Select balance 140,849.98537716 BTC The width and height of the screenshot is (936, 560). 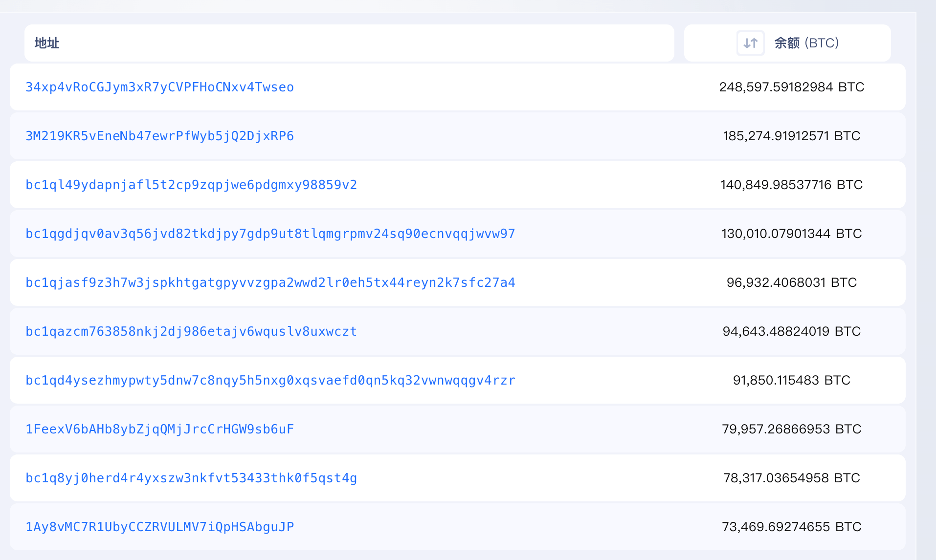click(792, 185)
